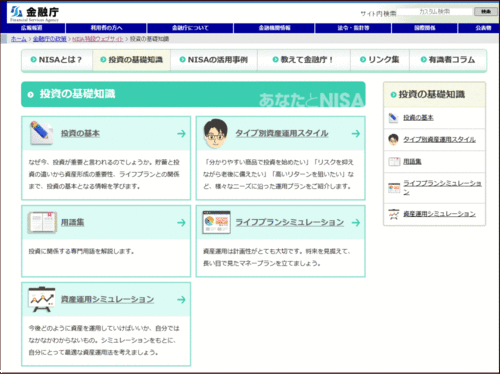Click the 金融庁の政策 breadcrumb link
The image size is (500, 374).
50,39
